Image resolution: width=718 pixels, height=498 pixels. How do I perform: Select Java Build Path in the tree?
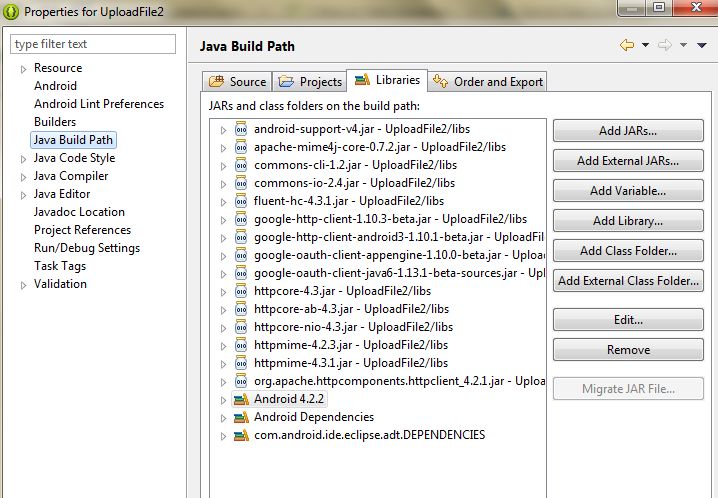pos(73,140)
